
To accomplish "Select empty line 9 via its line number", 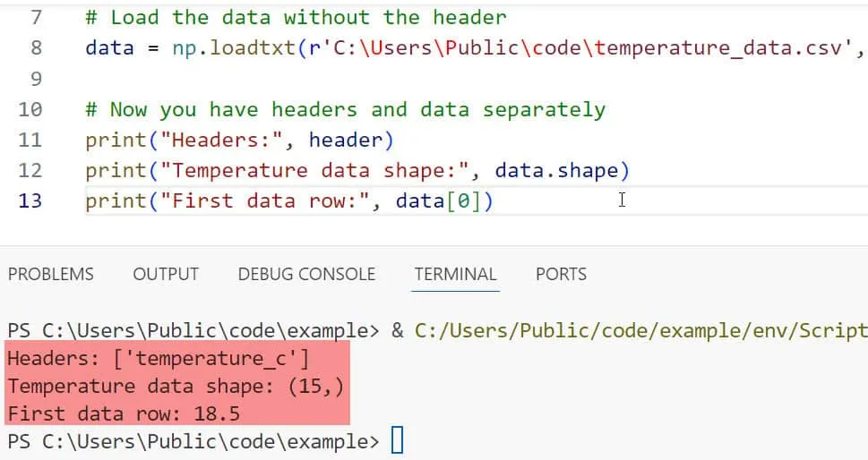I will tap(36, 79).
